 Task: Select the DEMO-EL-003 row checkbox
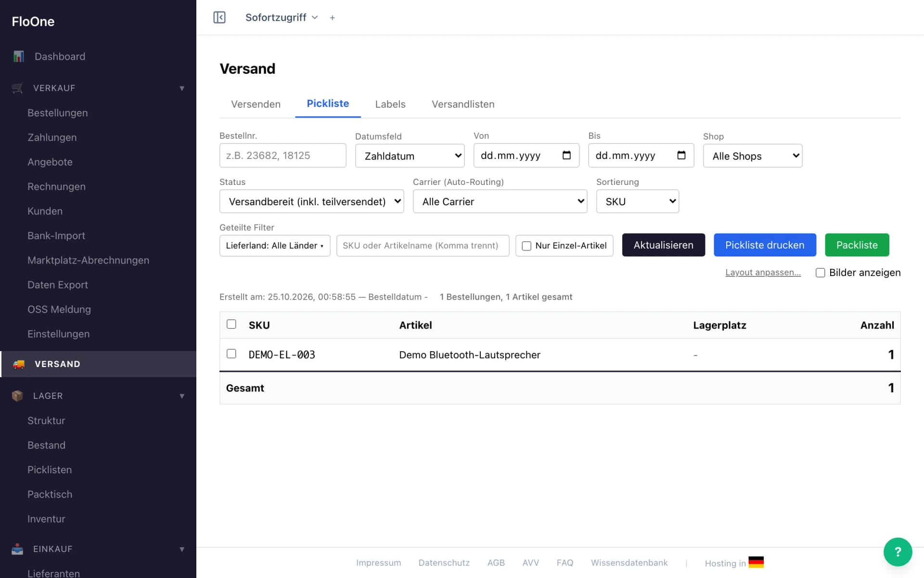(x=231, y=354)
